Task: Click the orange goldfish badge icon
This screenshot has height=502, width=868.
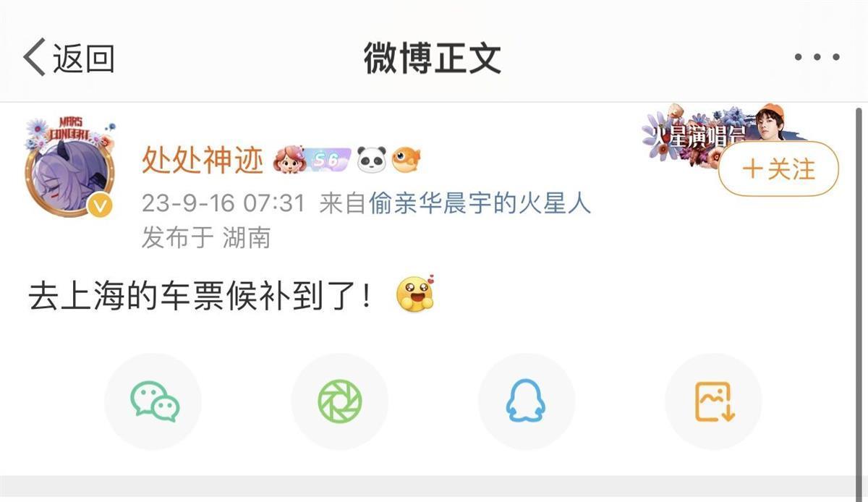Action: coord(407,160)
